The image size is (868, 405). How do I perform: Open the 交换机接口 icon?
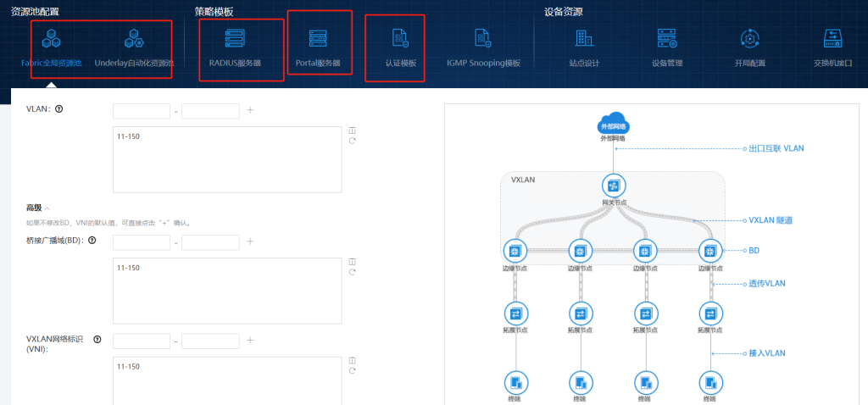832,39
